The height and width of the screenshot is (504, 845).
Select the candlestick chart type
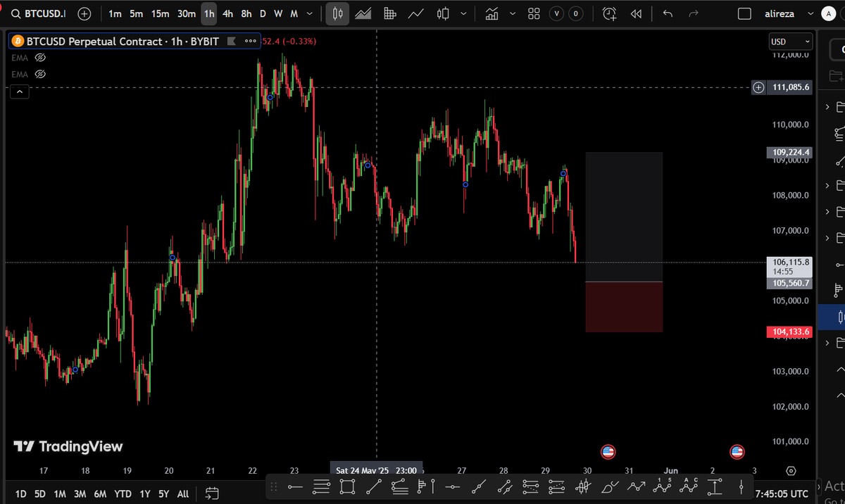(x=338, y=14)
